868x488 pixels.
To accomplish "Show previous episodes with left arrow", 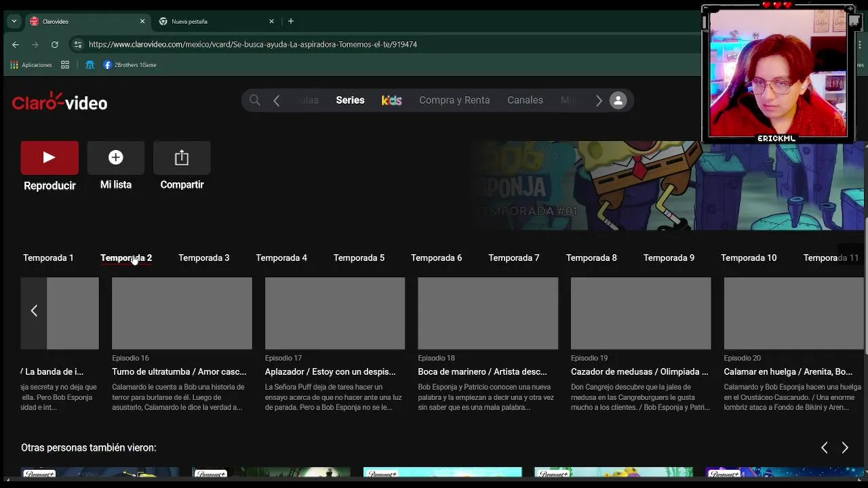I will [x=34, y=311].
